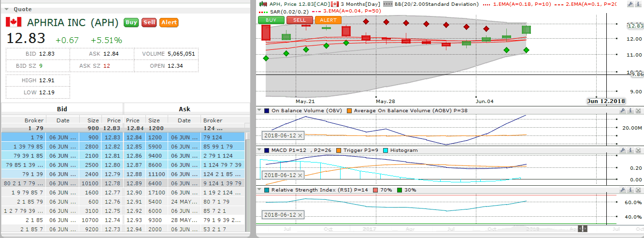
Task: Close the On Balance Volume panel
Action: (x=637, y=110)
